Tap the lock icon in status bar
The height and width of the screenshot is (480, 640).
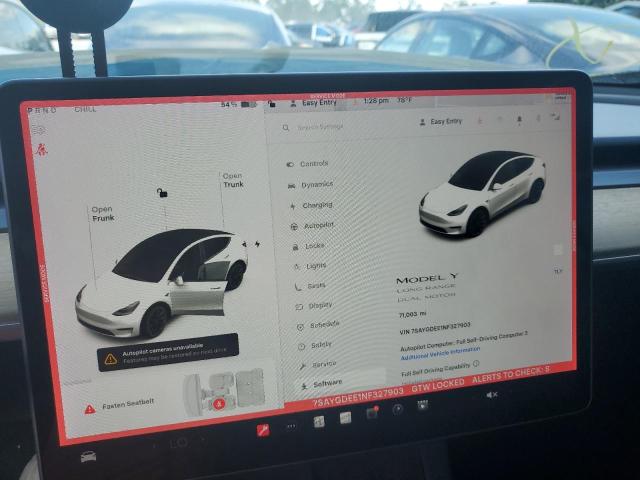pyautogui.click(x=271, y=104)
